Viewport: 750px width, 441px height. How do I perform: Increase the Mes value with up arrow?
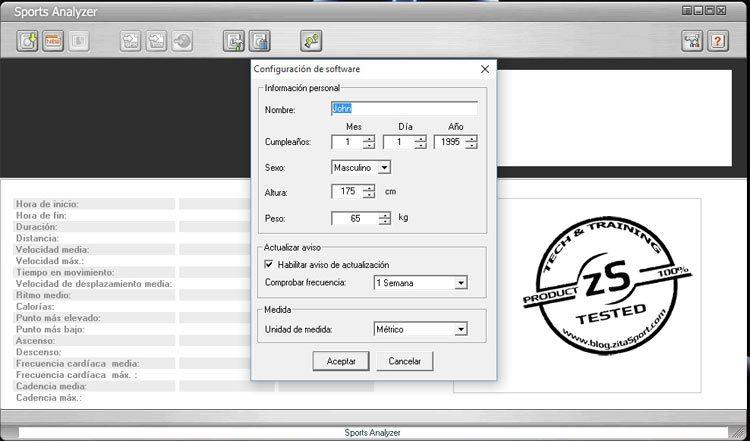369,139
